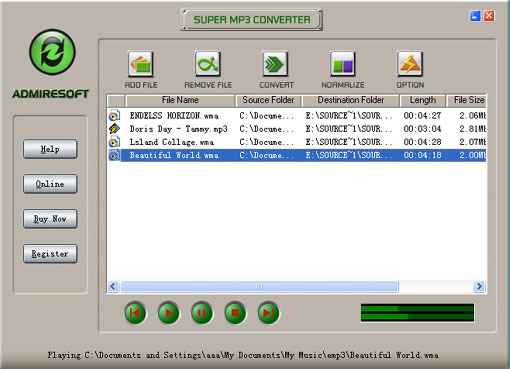Stop playback
This screenshot has height=369, width=510.
[235, 313]
